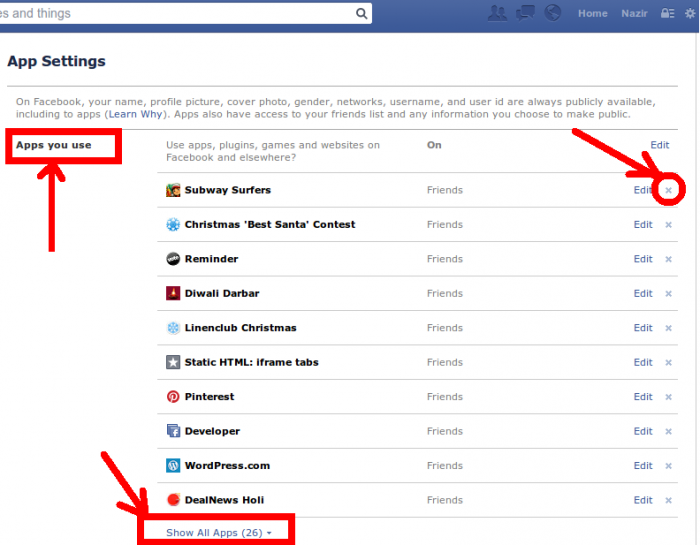This screenshot has height=545, width=700.
Task: Open friend requests icon in top bar
Action: (x=497, y=13)
